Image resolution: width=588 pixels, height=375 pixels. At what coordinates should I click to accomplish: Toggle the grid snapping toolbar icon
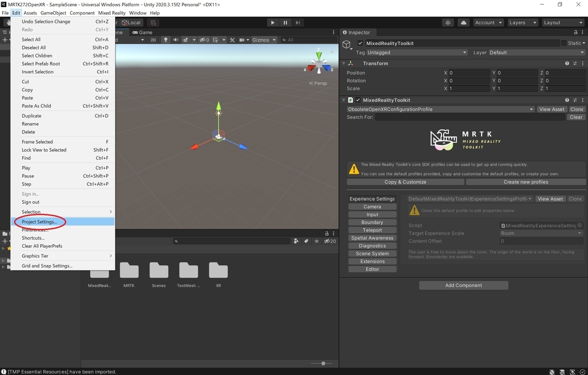(153, 23)
